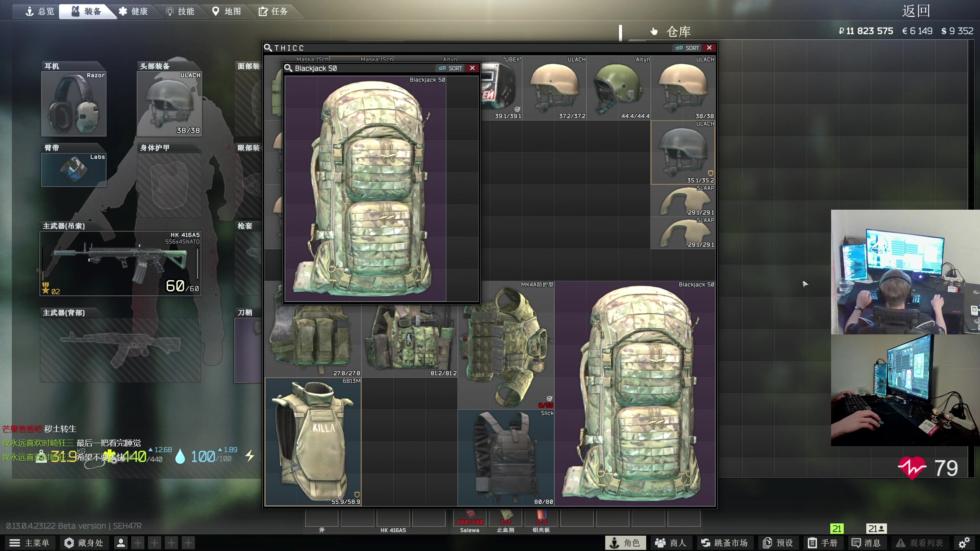Image resolution: width=980 pixels, height=551 pixels.
Task: Sort the THICC container contents
Action: (x=688, y=48)
